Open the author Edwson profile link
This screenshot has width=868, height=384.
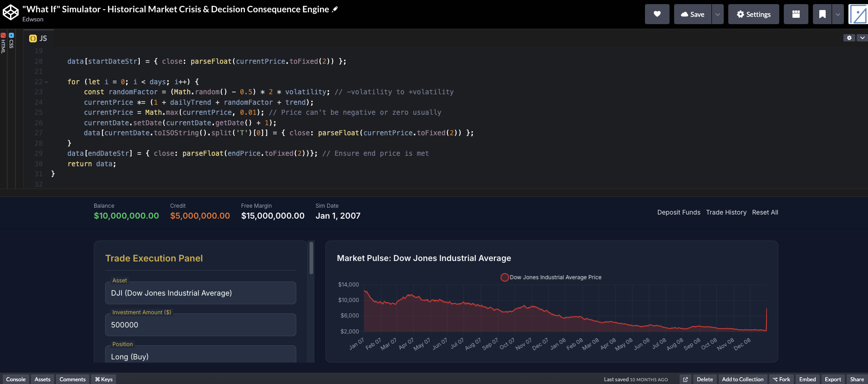click(x=33, y=20)
